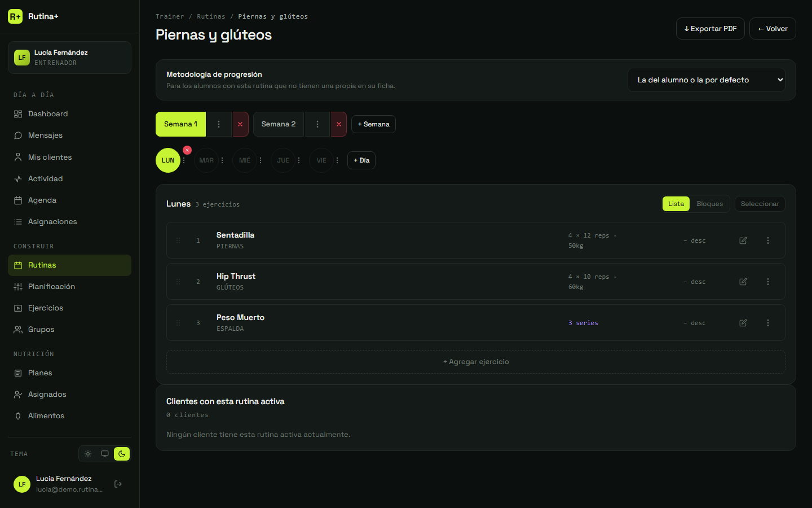Screen dimensions: 812x508
Task: Add a new week with + Semana
Action: click(x=373, y=124)
